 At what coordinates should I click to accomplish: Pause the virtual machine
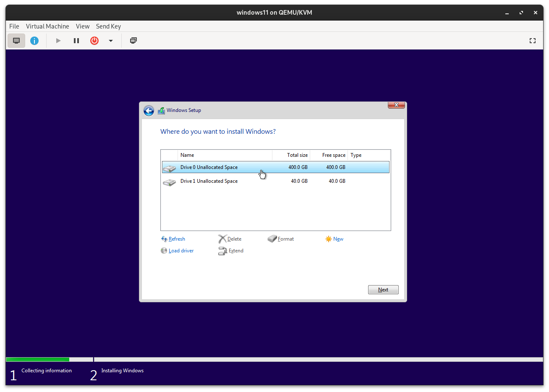tap(76, 41)
